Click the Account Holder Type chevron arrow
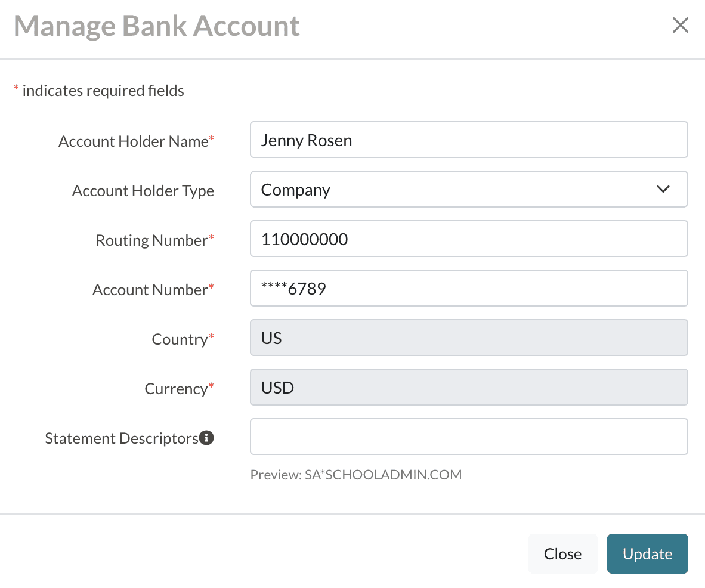Viewport: 705px width, 588px height. pos(663,189)
